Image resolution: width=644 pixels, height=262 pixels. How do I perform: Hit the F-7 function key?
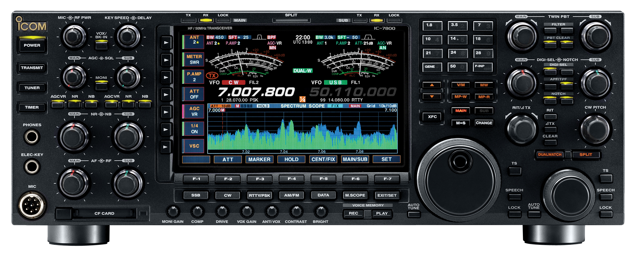[x=388, y=179]
